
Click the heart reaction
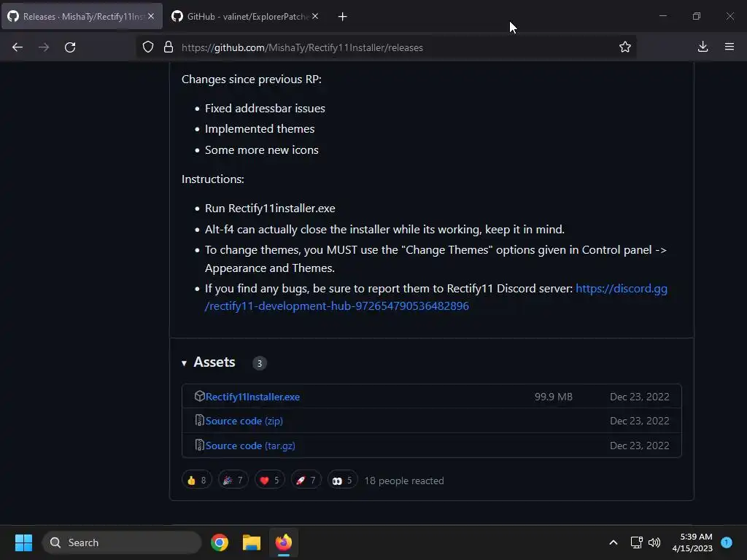click(x=270, y=480)
